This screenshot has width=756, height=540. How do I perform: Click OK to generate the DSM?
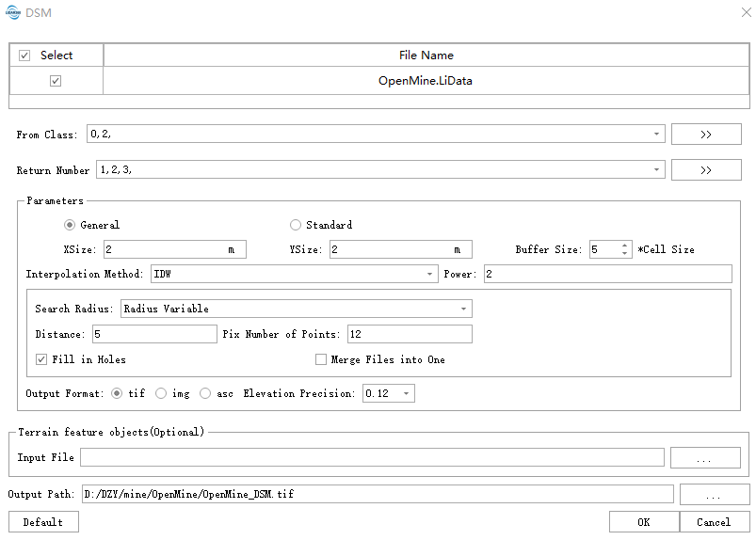(643, 522)
